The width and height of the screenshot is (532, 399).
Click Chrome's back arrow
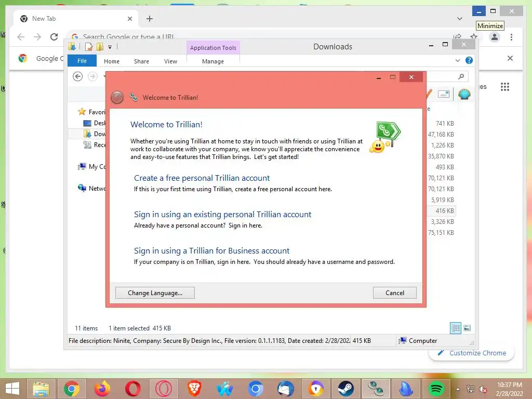21,37
